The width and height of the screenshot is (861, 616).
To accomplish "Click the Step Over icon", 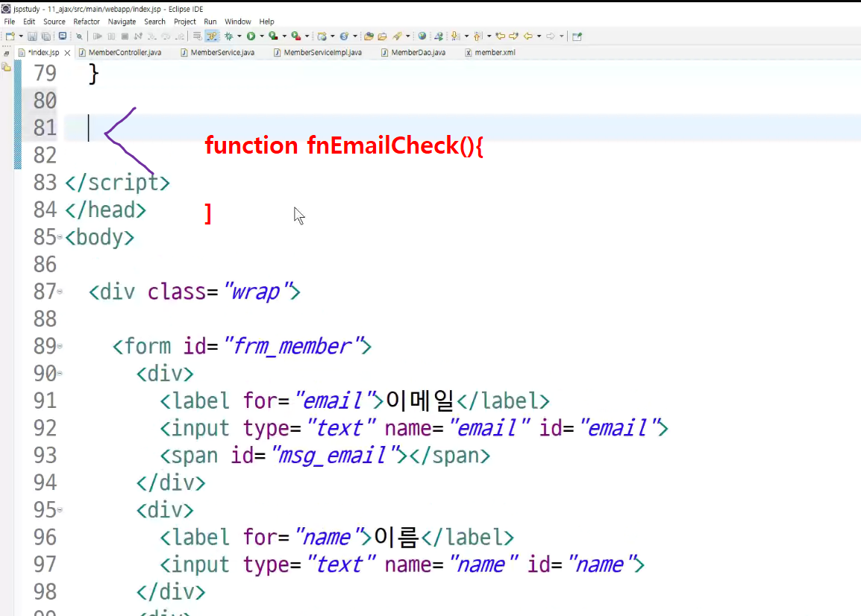I will click(x=166, y=37).
